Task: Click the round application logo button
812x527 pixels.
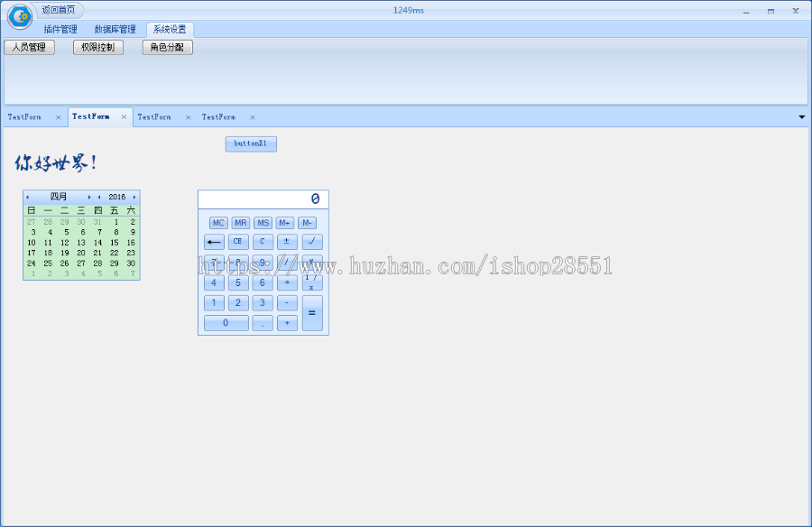Action: tap(20, 16)
